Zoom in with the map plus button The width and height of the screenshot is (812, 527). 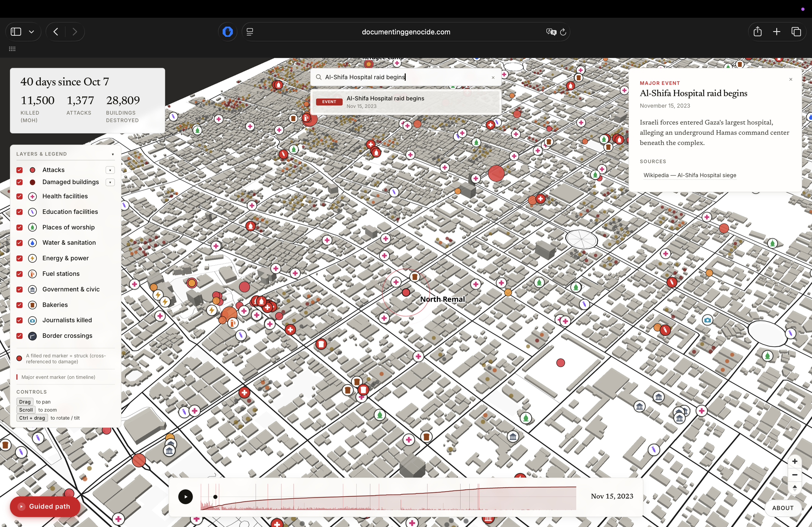point(794,461)
